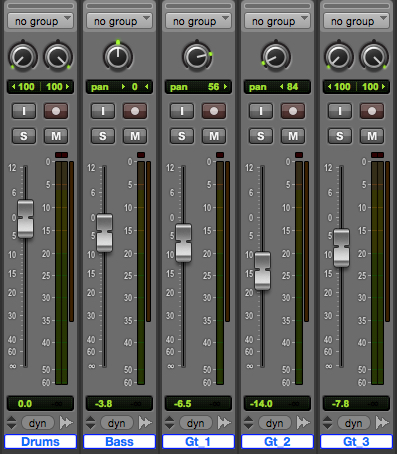
Task: Solo the Gt_1 track
Action: tap(182, 136)
